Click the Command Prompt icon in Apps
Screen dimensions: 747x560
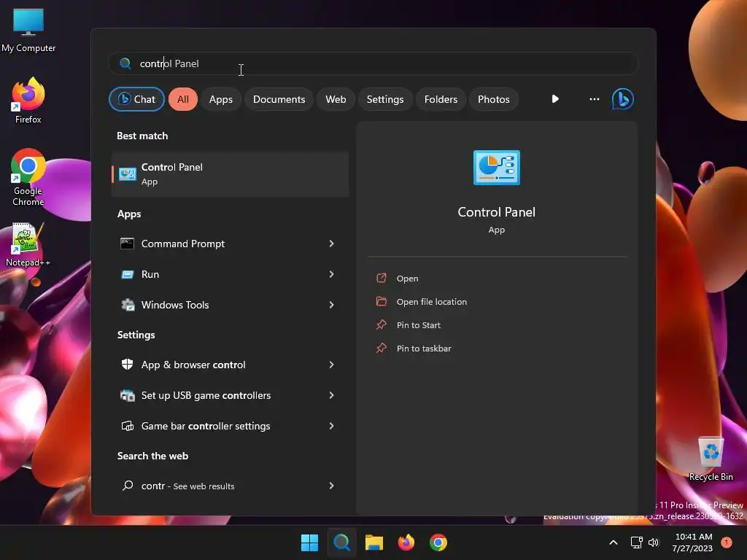pos(127,244)
